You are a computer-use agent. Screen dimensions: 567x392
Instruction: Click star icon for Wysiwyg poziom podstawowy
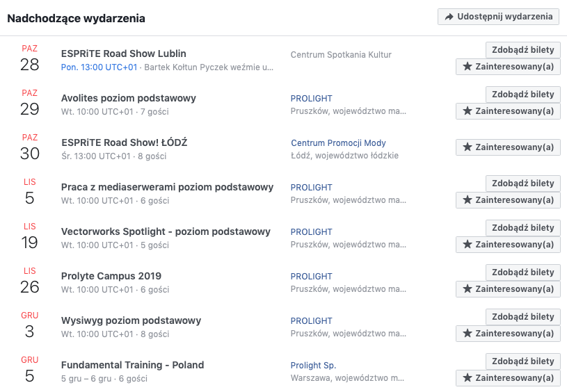point(468,333)
